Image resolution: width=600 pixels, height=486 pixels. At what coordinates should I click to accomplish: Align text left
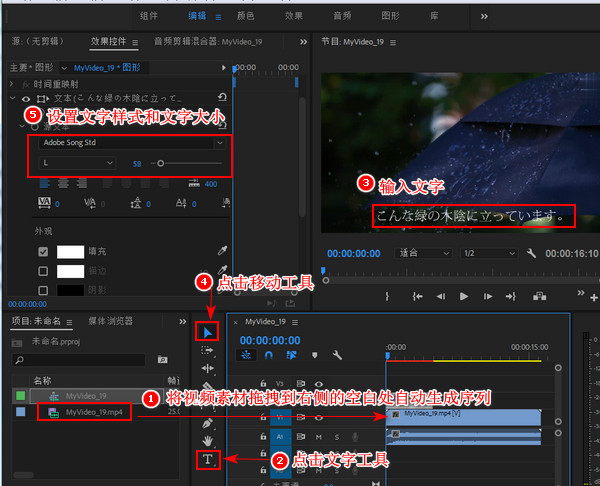(45, 183)
